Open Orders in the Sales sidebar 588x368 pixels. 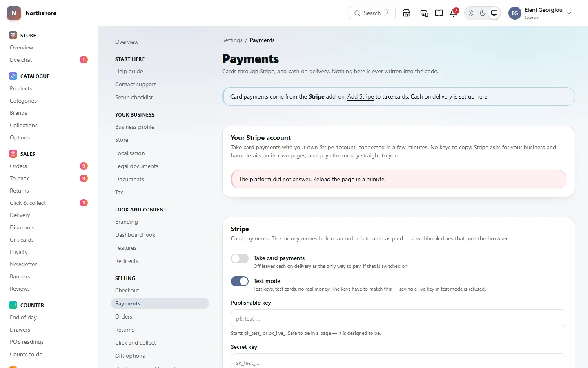[49, 166]
